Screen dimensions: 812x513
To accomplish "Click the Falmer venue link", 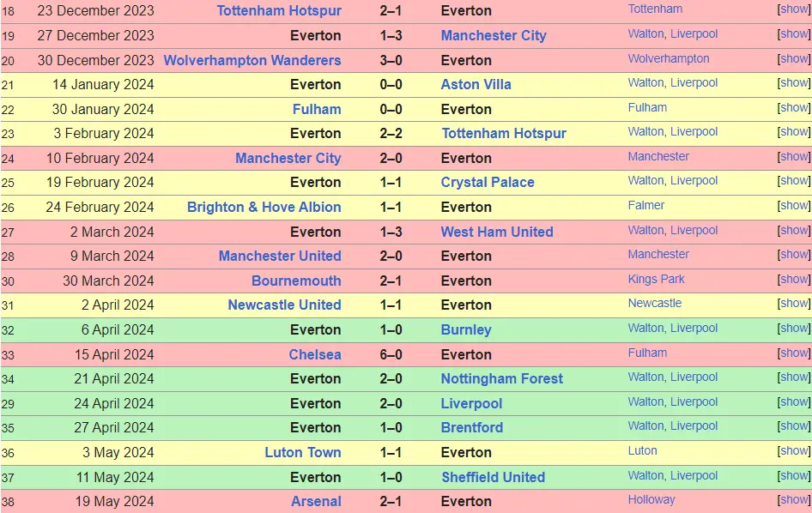I will coord(645,206).
